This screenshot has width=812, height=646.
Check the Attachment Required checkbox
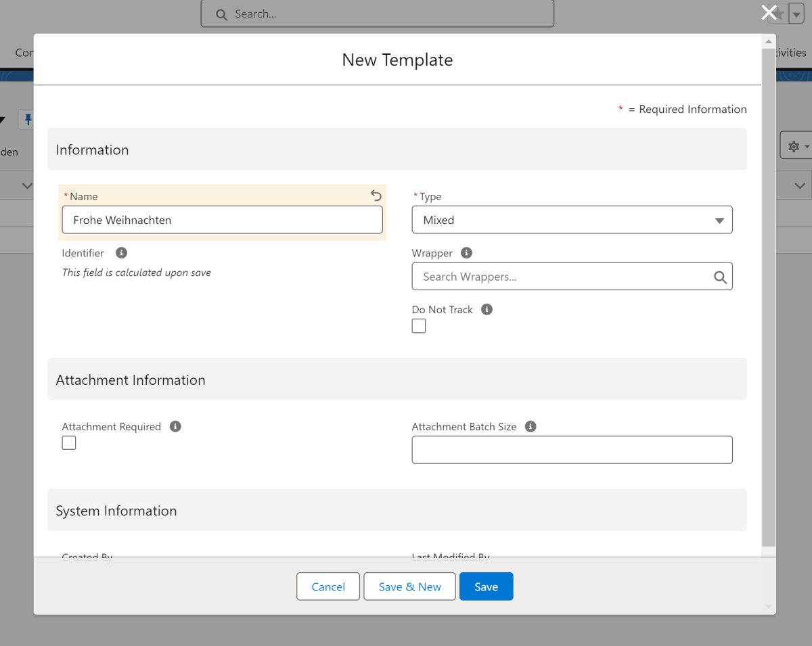[x=69, y=443]
